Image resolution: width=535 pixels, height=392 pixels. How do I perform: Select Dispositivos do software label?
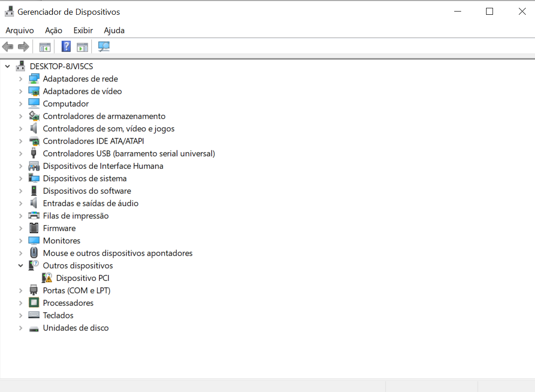click(x=87, y=191)
